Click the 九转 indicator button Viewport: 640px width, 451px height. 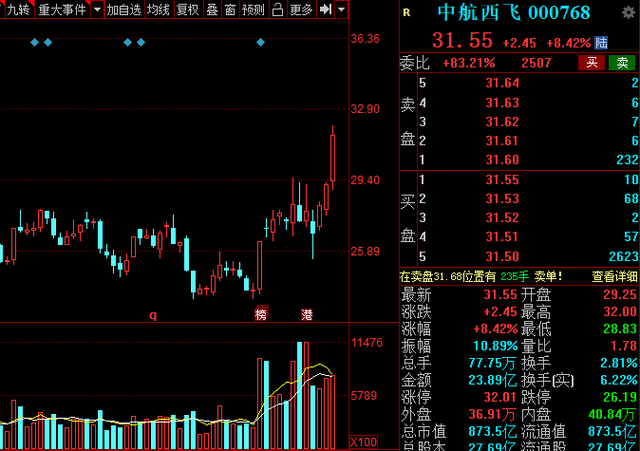click(x=18, y=9)
